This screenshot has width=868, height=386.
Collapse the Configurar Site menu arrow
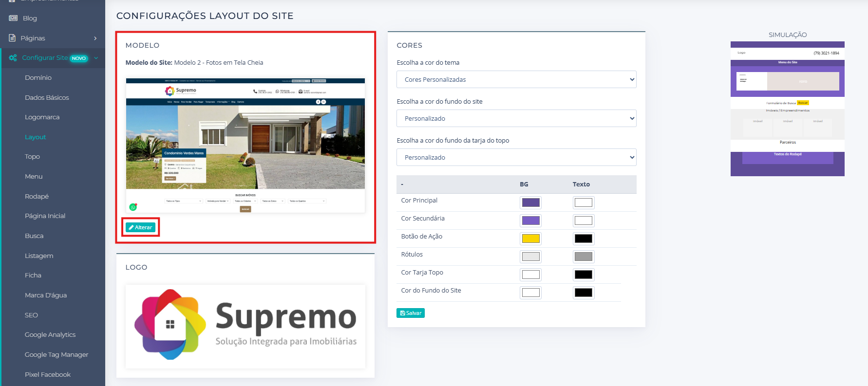pyautogui.click(x=96, y=58)
